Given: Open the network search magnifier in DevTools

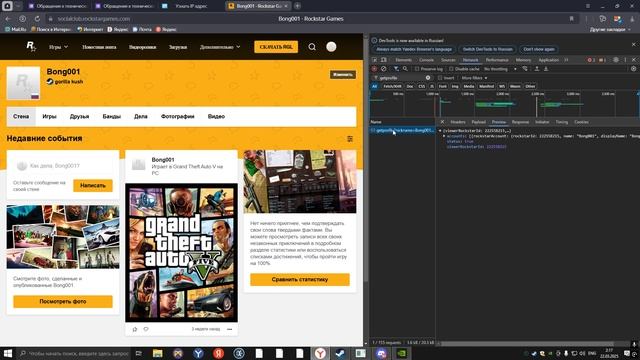Looking at the screenshot, I should click(x=405, y=69).
